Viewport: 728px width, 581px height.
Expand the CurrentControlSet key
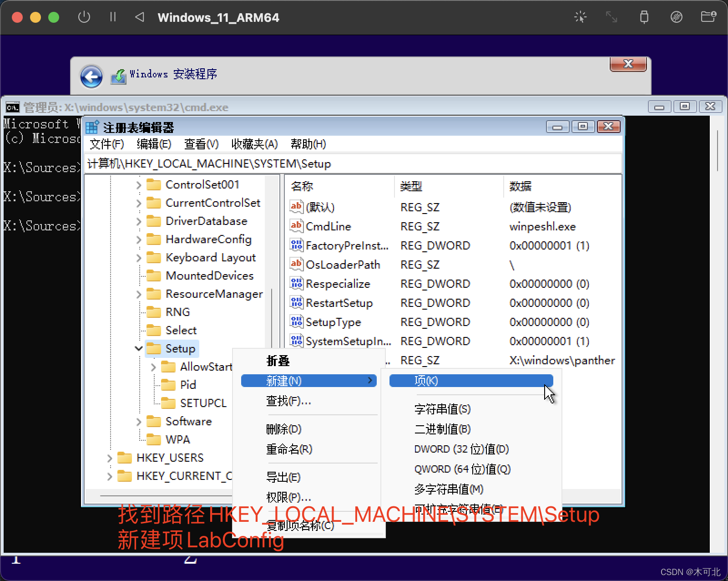click(139, 203)
